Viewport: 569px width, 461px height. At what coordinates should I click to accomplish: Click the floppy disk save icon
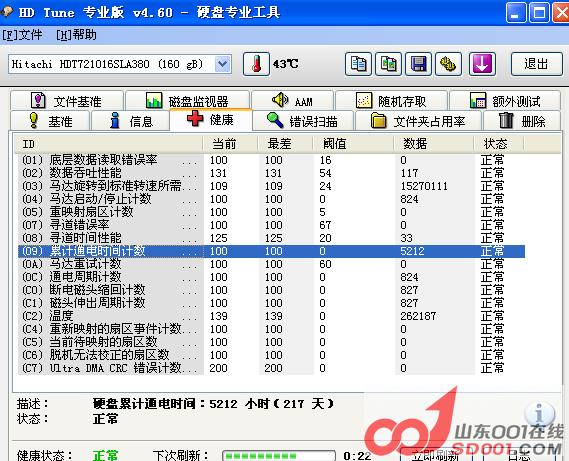(x=418, y=64)
